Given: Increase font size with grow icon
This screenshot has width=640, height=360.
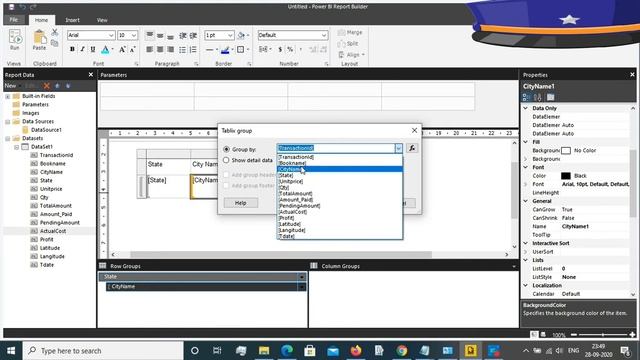Looking at the screenshot, I should pos(122,49).
